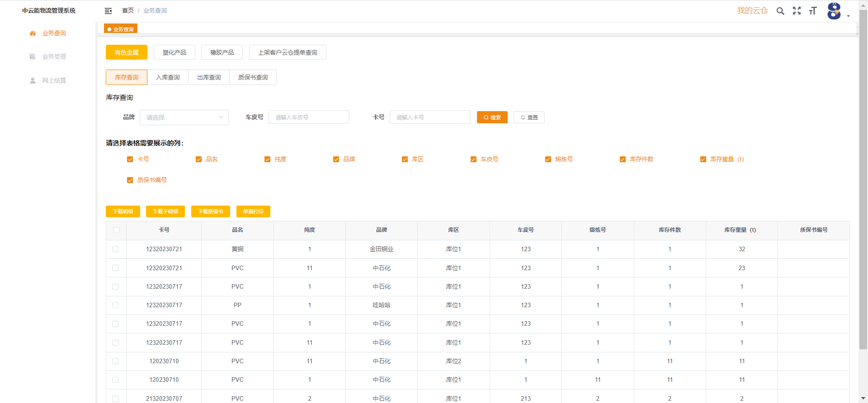Click the 库位2 cell
Image resolution: width=868 pixels, height=403 pixels.
point(453,361)
